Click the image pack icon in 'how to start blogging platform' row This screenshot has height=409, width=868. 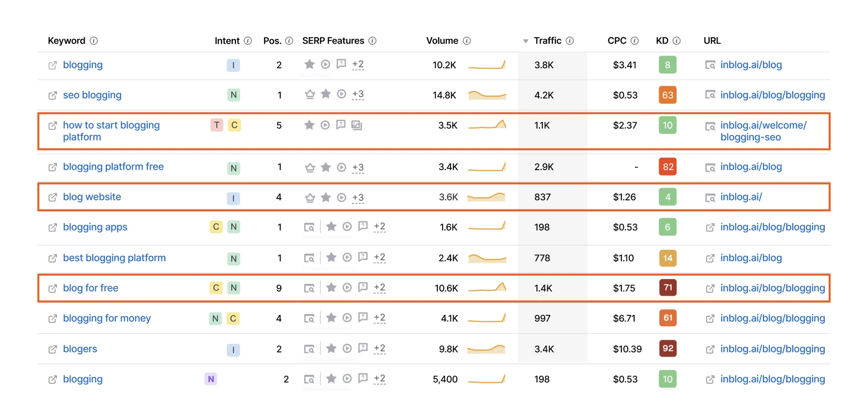coord(357,125)
